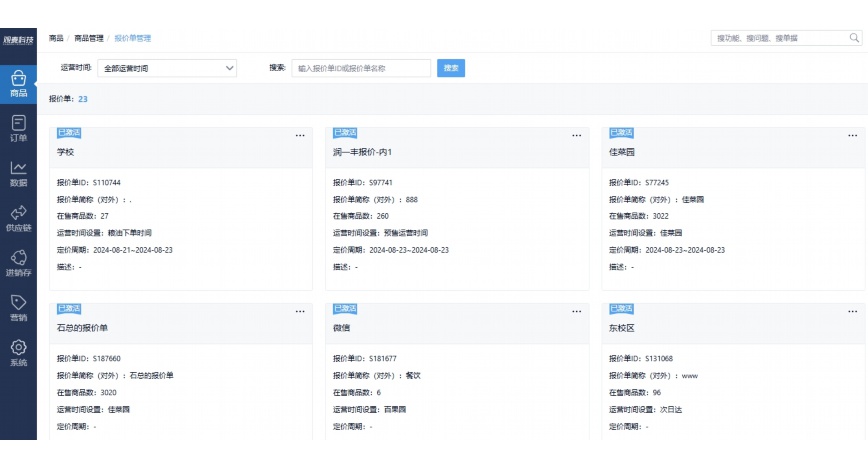The width and height of the screenshot is (868, 468).
Task: Open more options for 润一丰报价-内1 card
Action: 576,136
